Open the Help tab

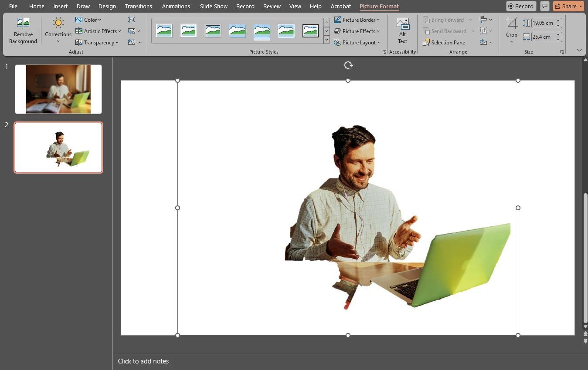click(x=316, y=6)
